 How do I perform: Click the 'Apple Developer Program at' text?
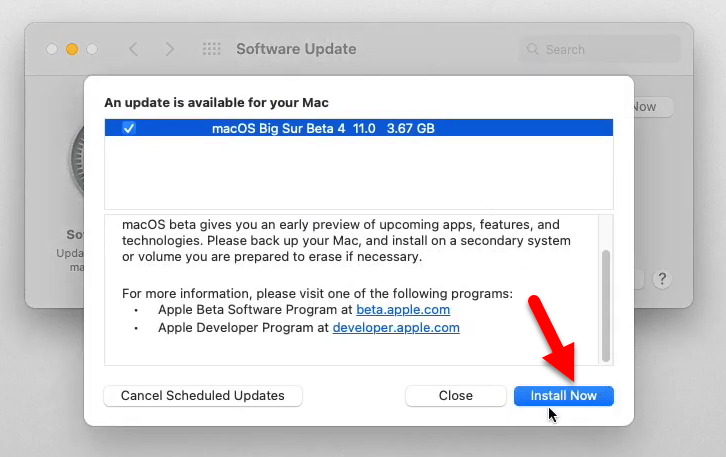[x=244, y=327]
